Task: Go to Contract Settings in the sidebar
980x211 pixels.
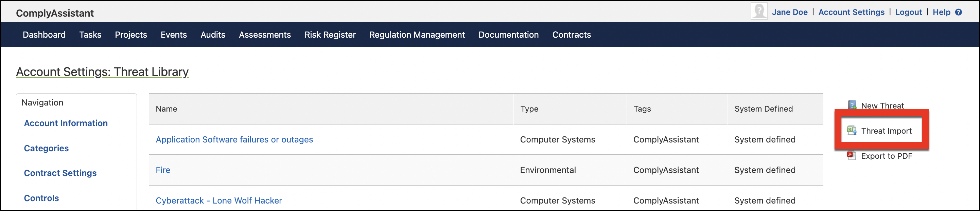Action: 60,173
